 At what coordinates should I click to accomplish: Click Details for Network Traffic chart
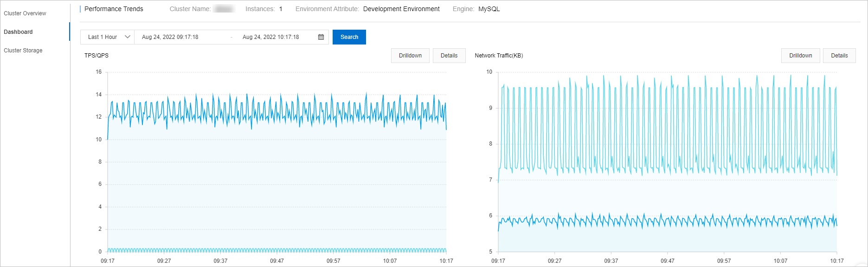click(x=839, y=56)
